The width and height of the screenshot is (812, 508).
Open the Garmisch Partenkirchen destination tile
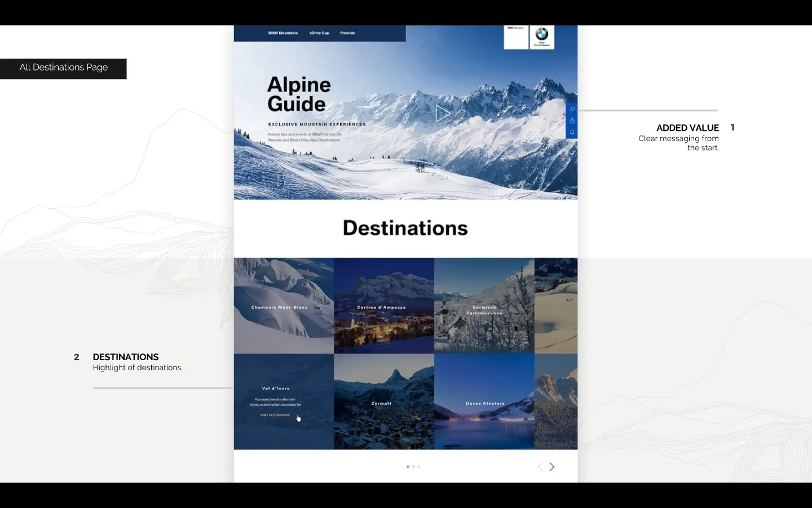[484, 306]
